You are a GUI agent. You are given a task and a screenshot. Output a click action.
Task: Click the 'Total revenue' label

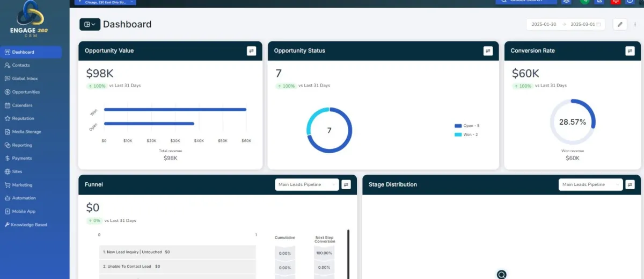(170, 151)
